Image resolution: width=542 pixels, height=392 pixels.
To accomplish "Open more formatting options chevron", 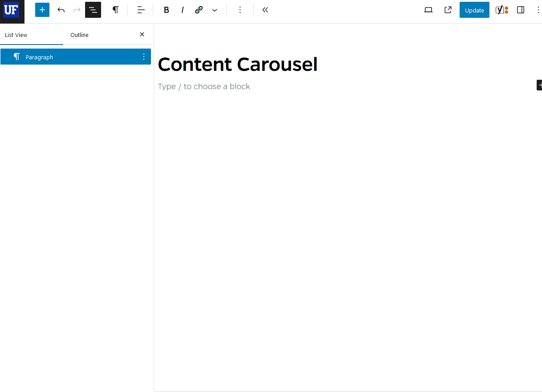I will tap(215, 10).
